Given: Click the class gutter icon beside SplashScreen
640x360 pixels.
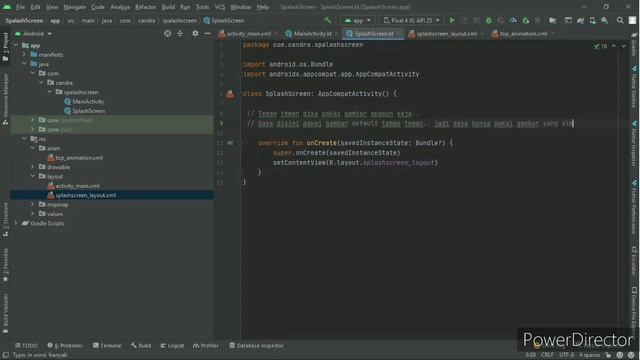Looking at the screenshot, I should coord(230,94).
